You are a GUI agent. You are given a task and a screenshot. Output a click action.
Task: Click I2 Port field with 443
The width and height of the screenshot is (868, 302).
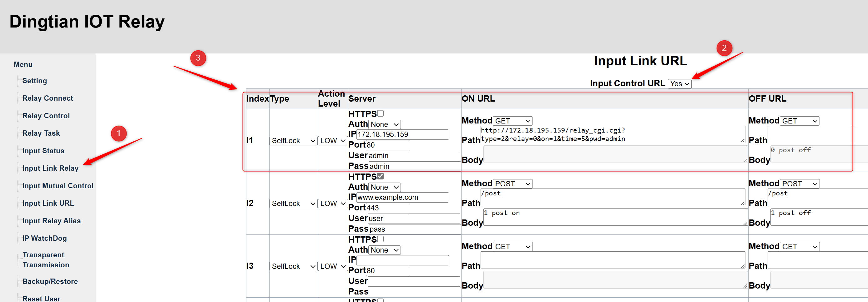click(388, 208)
